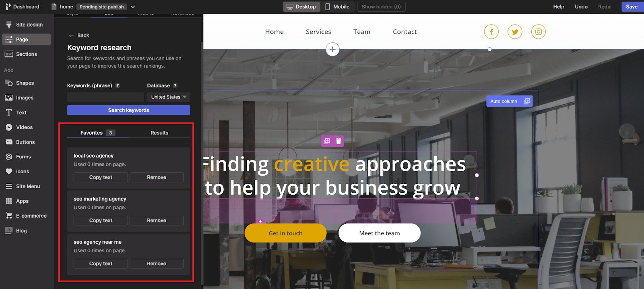Open the United States database dropdown
The height and width of the screenshot is (289, 644).
coord(169,97)
